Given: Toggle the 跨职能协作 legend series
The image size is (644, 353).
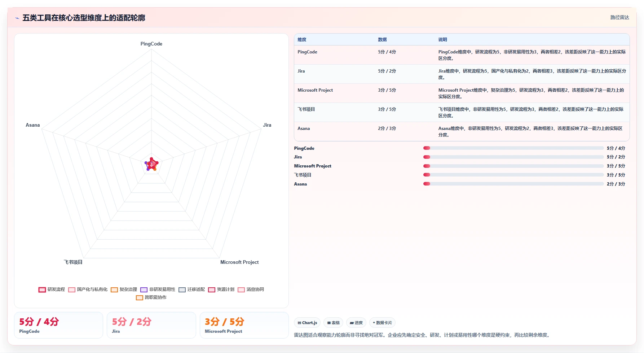Looking at the screenshot, I should tap(151, 297).
